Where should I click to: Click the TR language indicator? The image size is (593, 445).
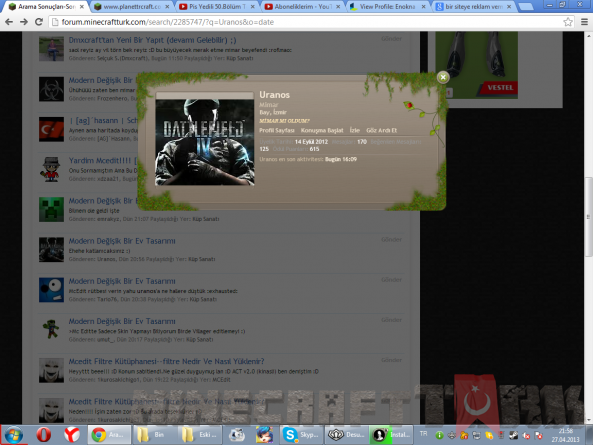pos(424,434)
